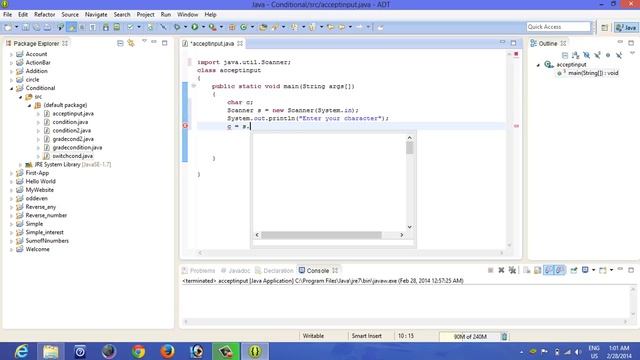Remove all terminated launches in Console

tap(512, 270)
